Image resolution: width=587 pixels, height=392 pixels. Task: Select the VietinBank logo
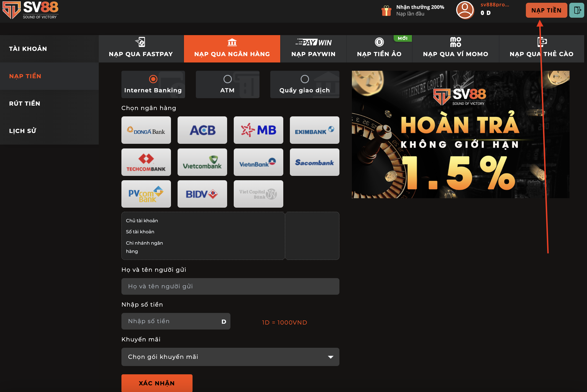pyautogui.click(x=258, y=162)
